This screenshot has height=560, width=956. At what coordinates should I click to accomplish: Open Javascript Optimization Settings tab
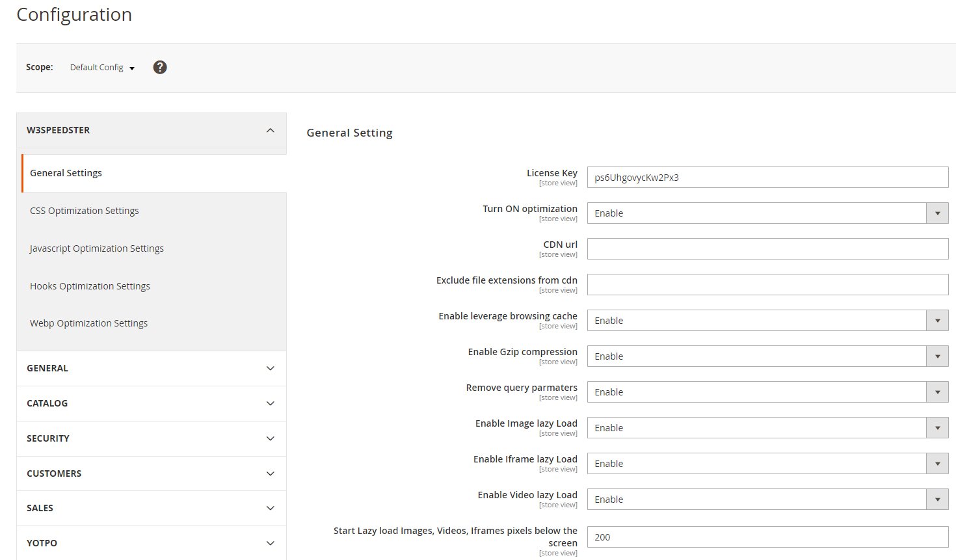[x=97, y=248]
